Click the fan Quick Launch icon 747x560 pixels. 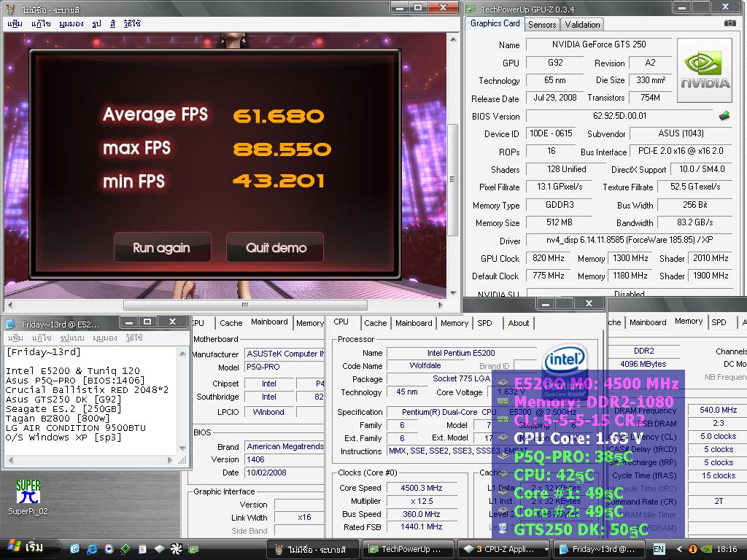177,548
